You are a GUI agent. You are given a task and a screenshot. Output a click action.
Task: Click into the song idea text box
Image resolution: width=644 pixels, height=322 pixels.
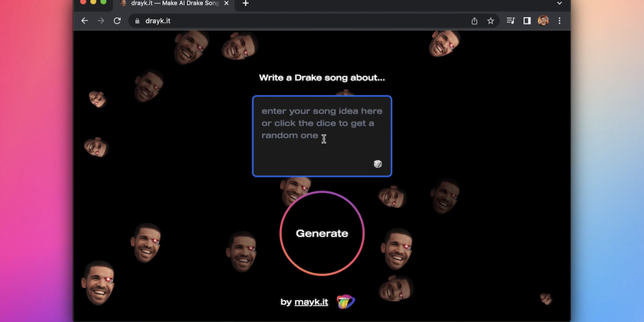(322, 136)
